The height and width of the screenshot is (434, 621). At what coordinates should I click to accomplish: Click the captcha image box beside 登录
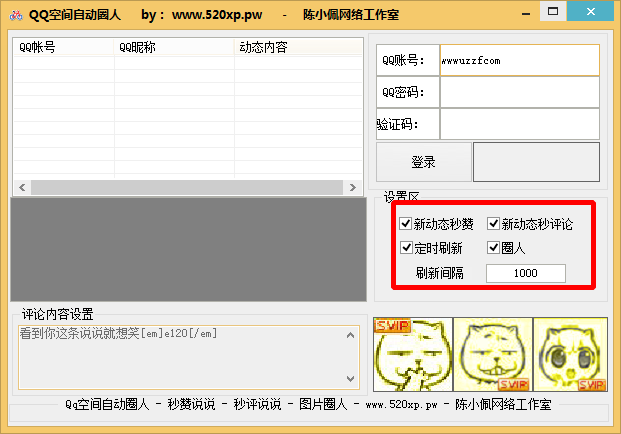(536, 162)
